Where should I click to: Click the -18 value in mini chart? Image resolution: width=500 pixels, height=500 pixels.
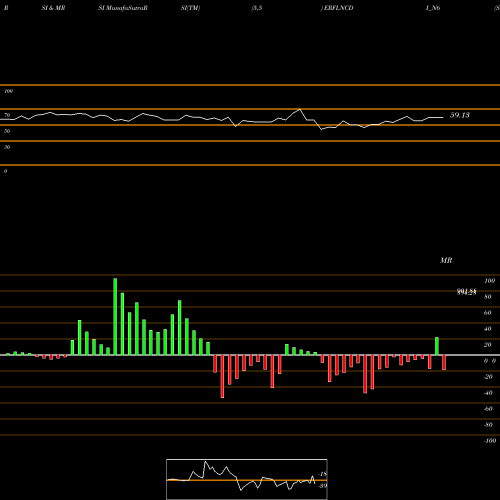[323, 474]
